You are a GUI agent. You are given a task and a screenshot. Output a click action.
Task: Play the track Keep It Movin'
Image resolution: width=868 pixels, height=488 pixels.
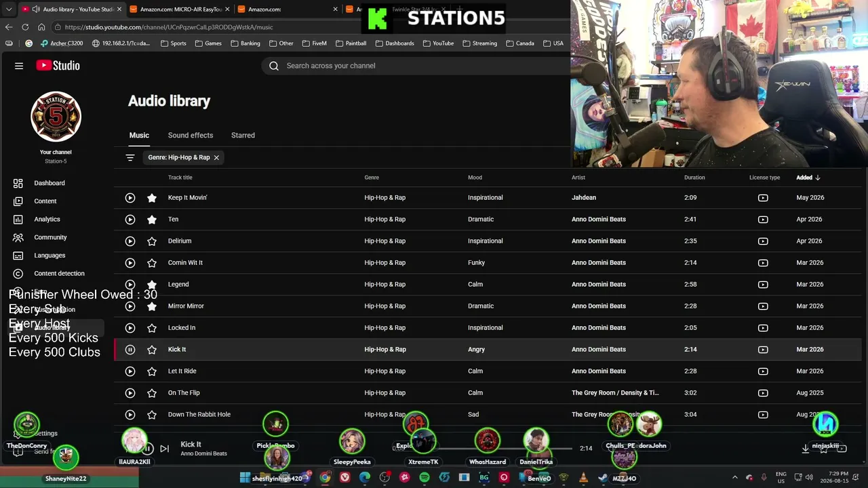(130, 198)
